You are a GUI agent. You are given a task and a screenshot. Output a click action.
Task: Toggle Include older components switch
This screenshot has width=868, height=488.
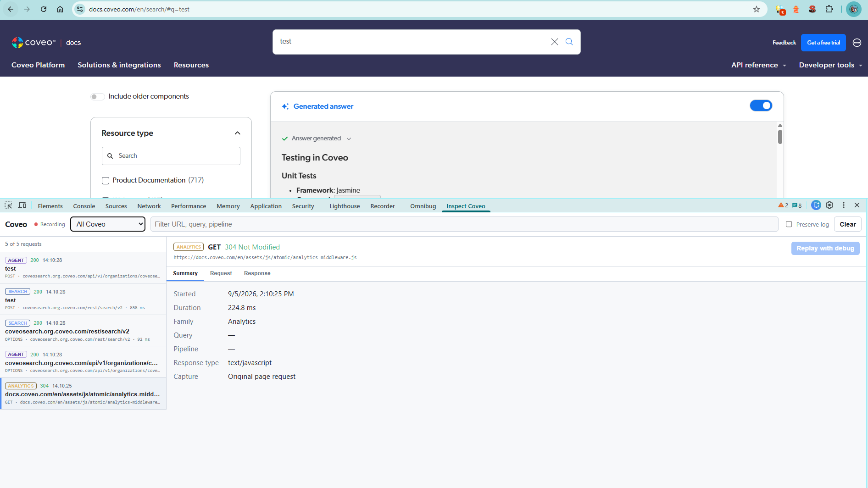tap(97, 96)
